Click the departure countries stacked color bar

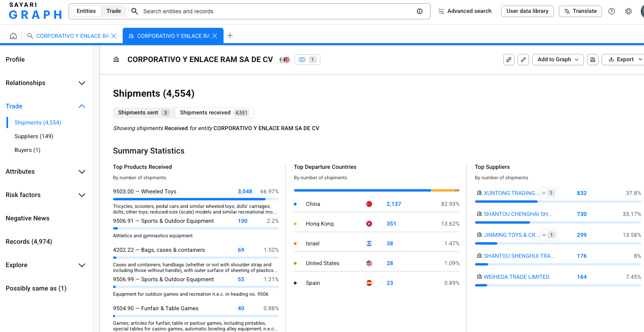(x=376, y=190)
